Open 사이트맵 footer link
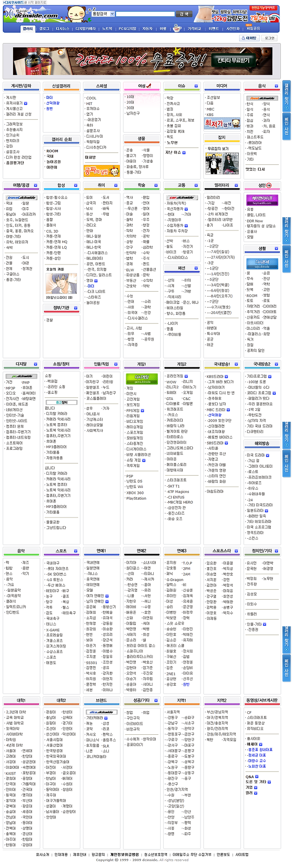 242,854
